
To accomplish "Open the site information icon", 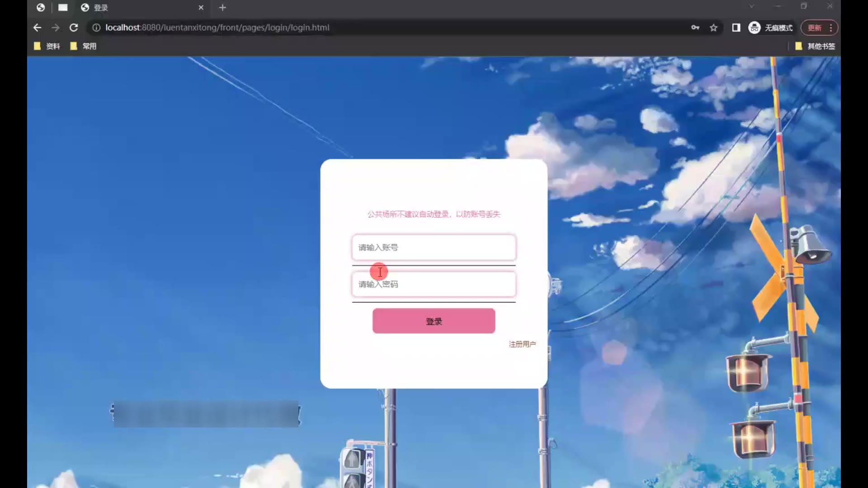I will click(96, 28).
